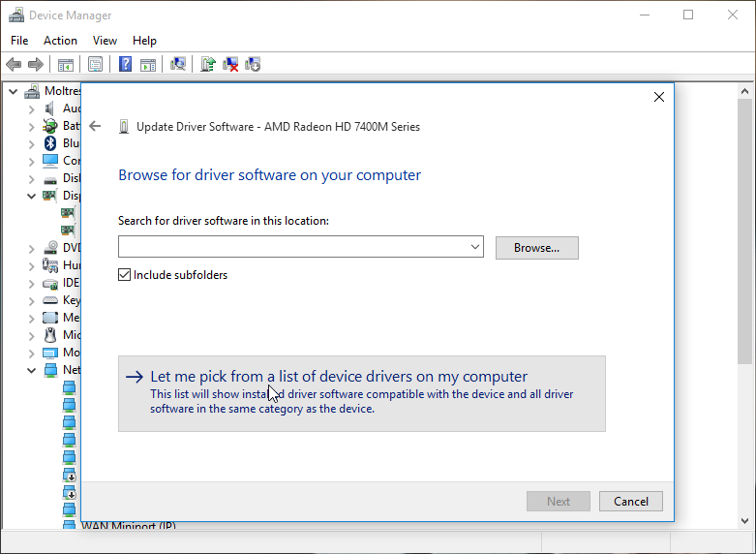This screenshot has width=756, height=554.
Task: Select the Disk drives category icon
Action: pos(50,180)
